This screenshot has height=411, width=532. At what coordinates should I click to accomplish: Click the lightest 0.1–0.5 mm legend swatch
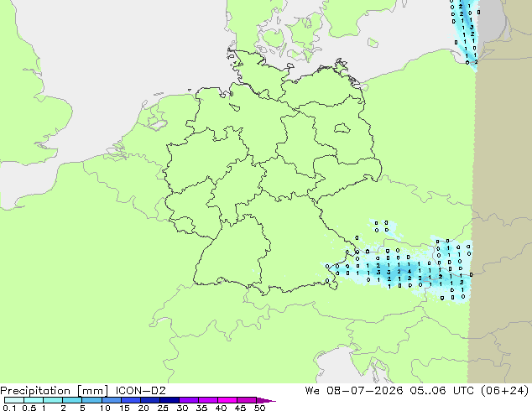[x=14, y=400]
